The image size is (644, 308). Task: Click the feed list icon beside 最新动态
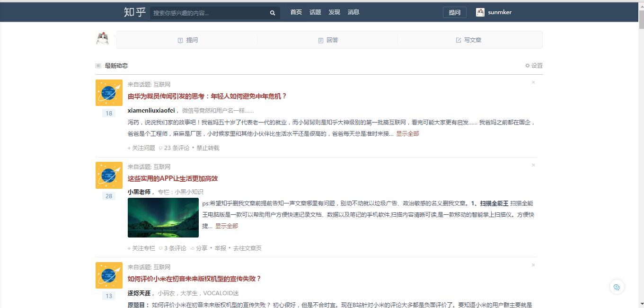point(98,66)
